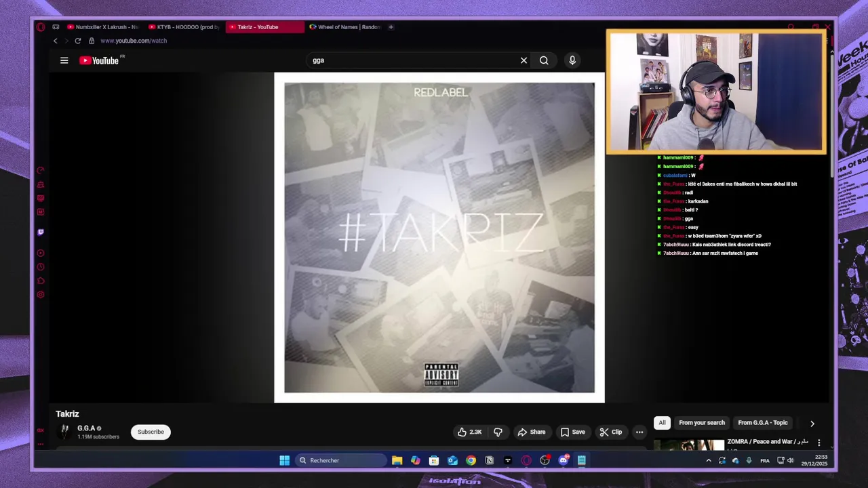
Task: Dislike the Takriz video
Action: tap(498, 432)
